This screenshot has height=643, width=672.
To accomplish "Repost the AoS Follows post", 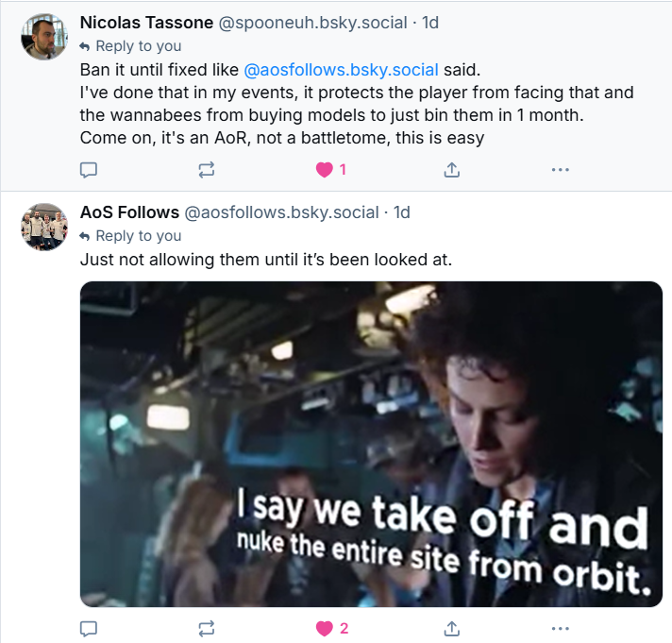I will [x=207, y=628].
